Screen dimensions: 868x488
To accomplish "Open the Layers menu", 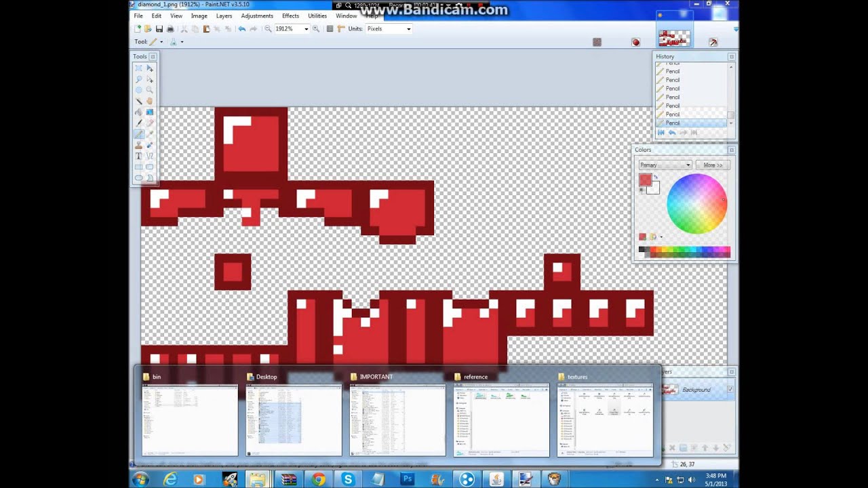I will pyautogui.click(x=224, y=16).
